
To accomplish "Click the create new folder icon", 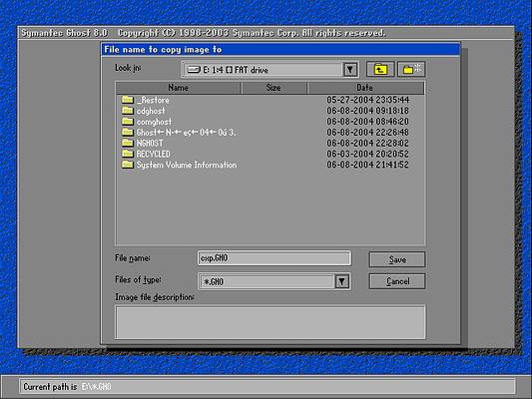I will (411, 70).
